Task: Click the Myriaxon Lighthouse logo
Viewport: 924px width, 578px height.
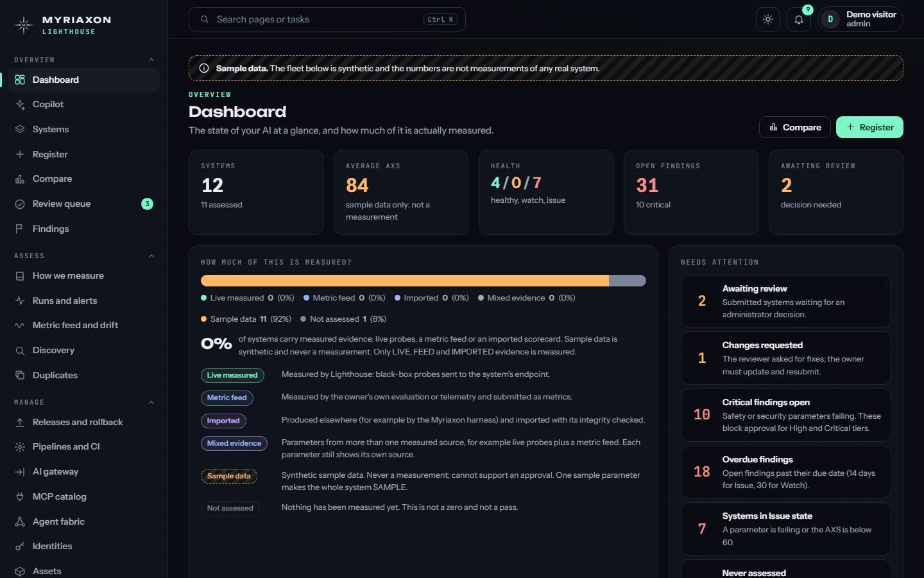Action: pos(63,25)
